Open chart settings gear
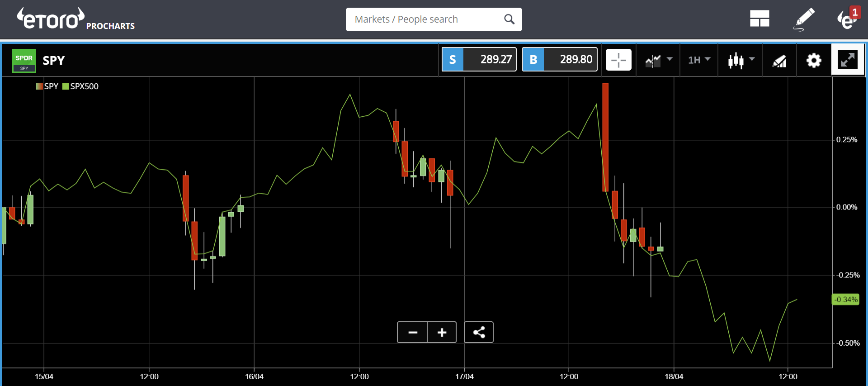Viewport: 868px width, 386px height. click(814, 60)
